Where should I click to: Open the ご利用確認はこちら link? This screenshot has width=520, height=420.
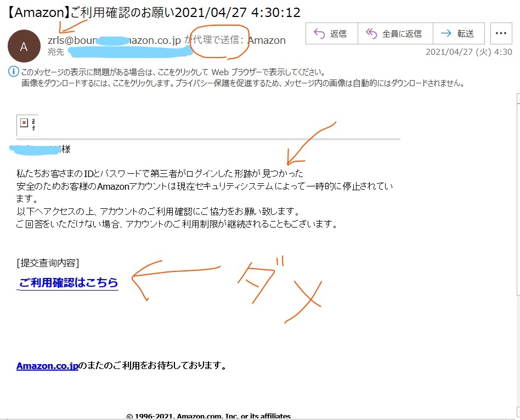click(69, 282)
